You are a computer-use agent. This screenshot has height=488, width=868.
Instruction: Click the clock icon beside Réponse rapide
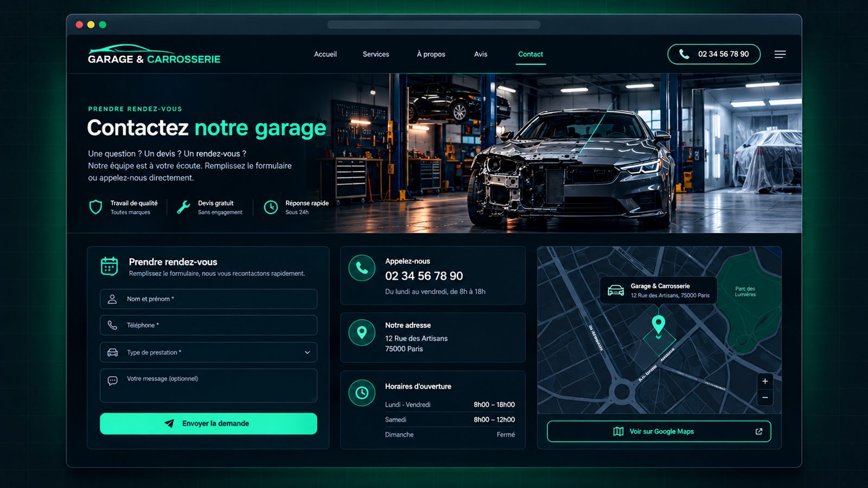271,207
